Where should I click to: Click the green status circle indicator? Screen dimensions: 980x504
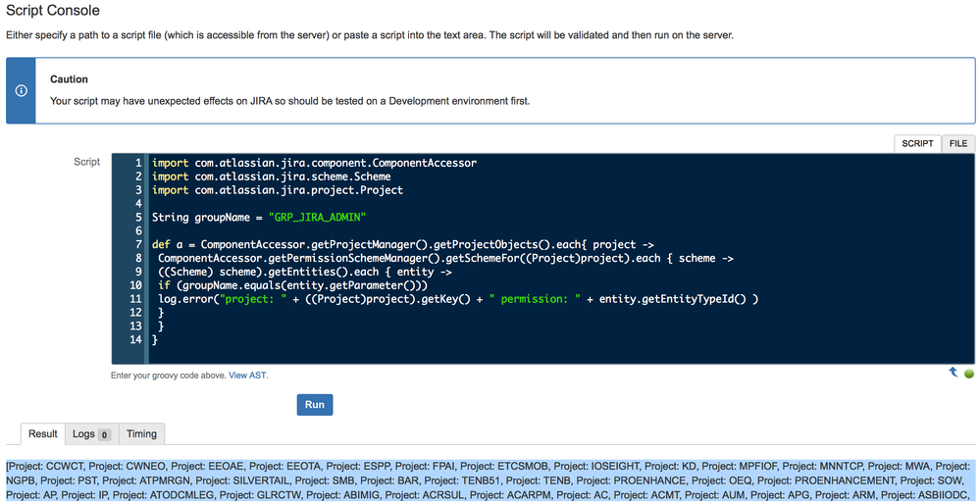point(969,374)
